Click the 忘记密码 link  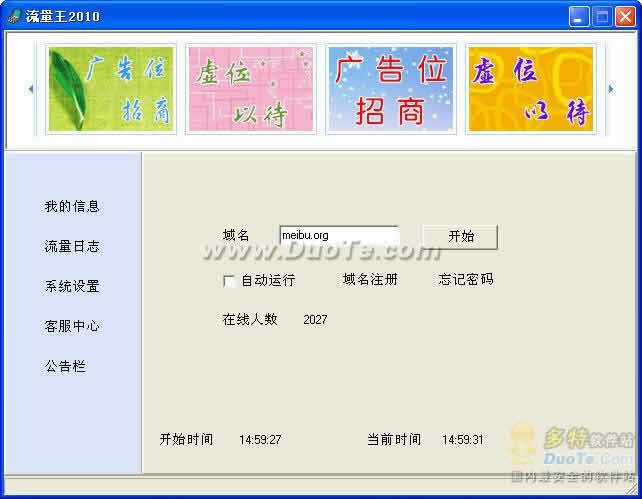(x=466, y=280)
